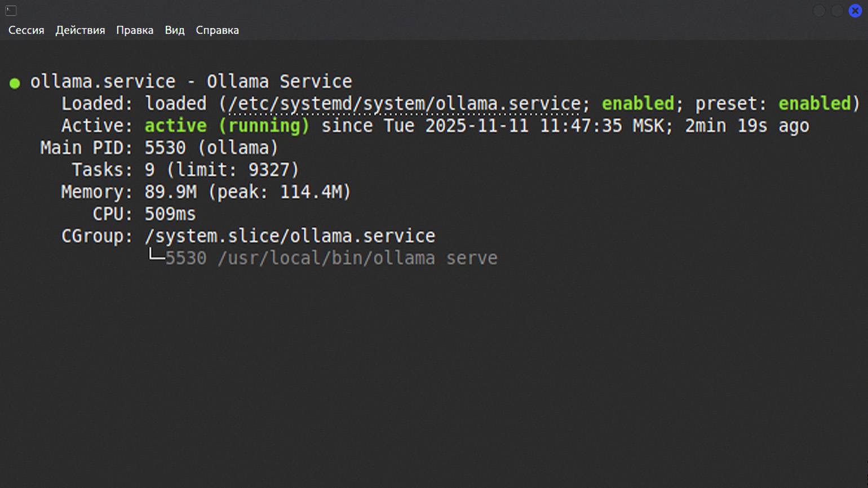Open the Вид menu

coord(175,30)
